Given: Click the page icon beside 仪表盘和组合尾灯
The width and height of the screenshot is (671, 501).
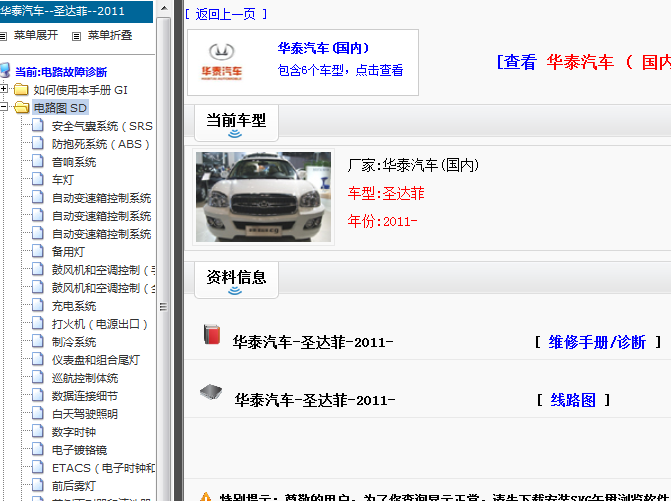Looking at the screenshot, I should click(38, 359).
